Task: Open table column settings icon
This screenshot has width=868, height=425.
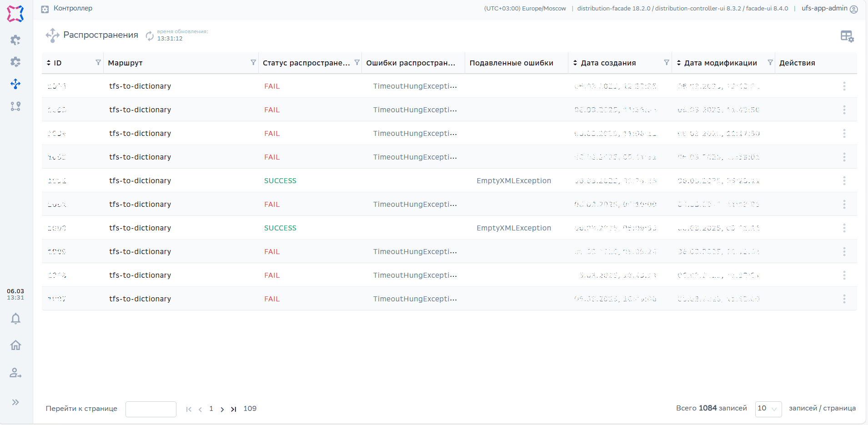Action: (x=847, y=36)
